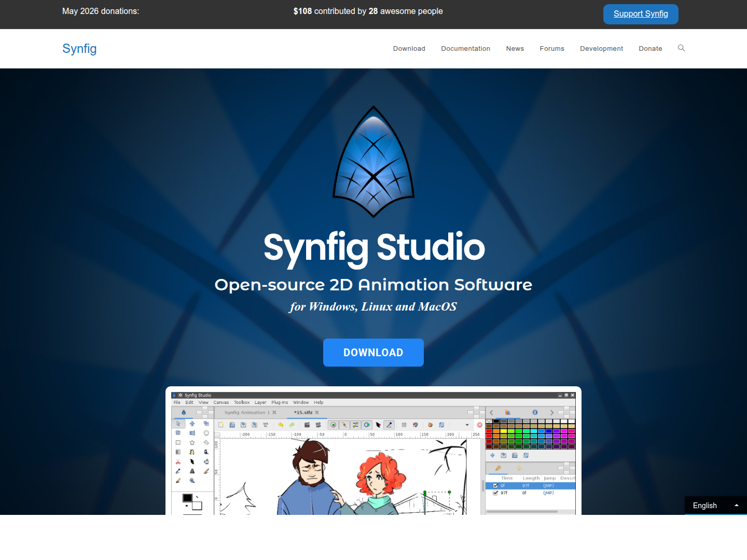Click the Donate nav link
This screenshot has height=560, width=747.
651,48
